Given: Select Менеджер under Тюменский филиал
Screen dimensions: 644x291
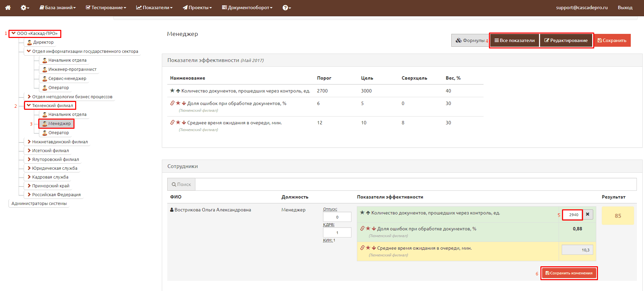Looking at the screenshot, I should click(56, 124).
